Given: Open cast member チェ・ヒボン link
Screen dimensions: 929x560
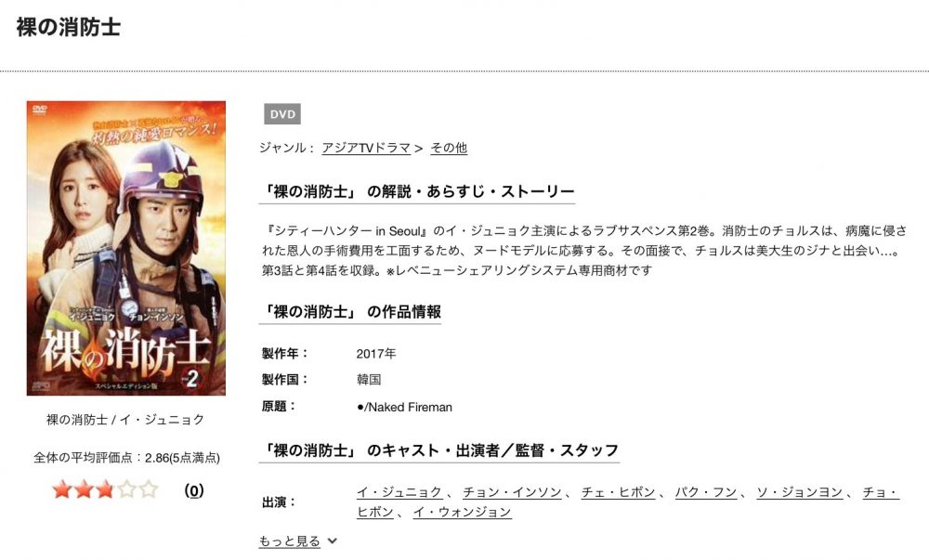Looking at the screenshot, I should [619, 492].
